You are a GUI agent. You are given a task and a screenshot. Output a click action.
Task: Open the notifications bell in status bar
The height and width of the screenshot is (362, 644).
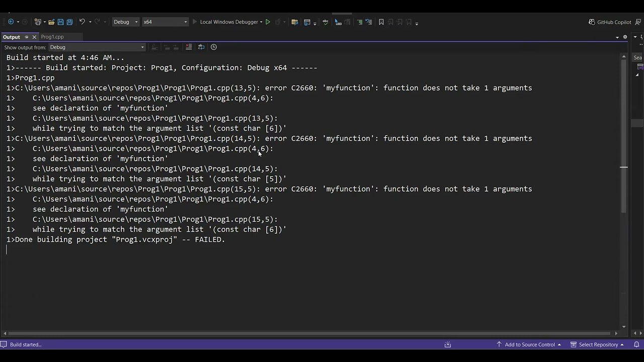point(636,344)
